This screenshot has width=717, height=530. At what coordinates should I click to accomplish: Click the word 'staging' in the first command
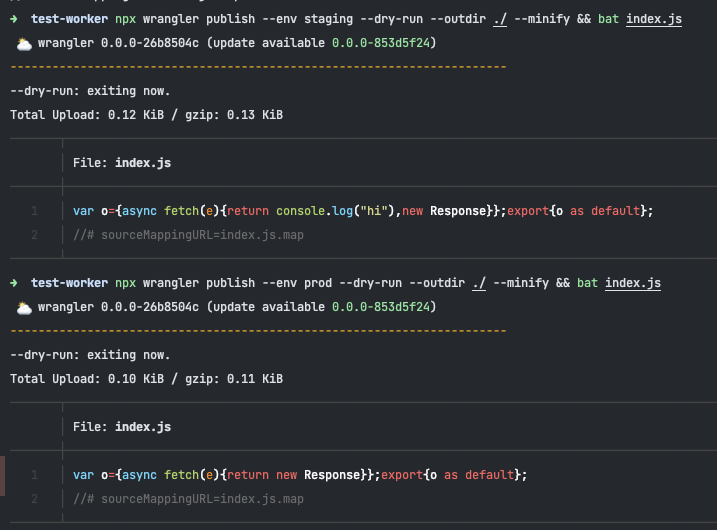[328, 19]
